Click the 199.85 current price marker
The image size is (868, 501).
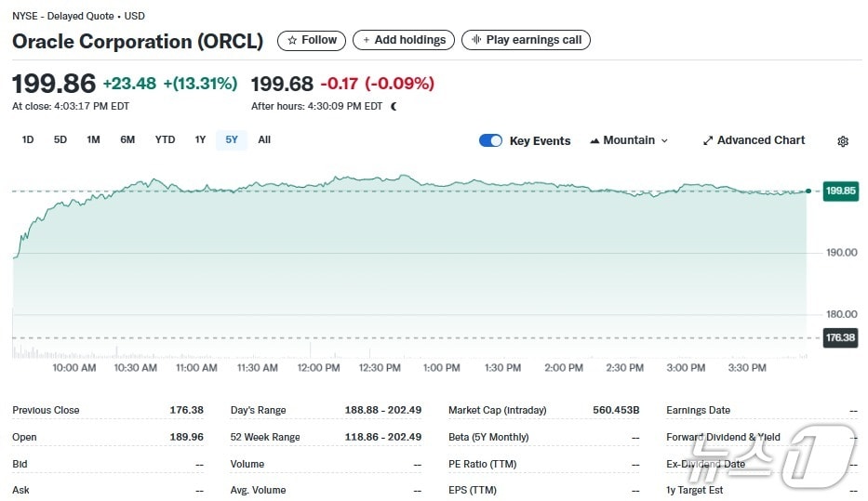[x=840, y=191]
